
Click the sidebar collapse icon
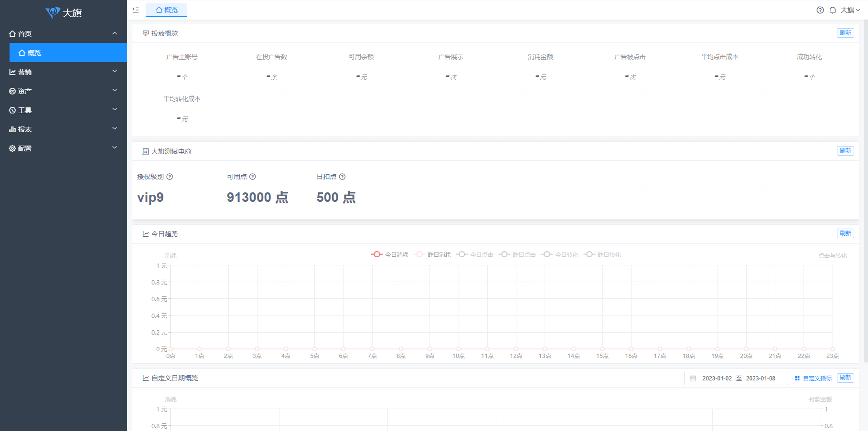(x=136, y=10)
